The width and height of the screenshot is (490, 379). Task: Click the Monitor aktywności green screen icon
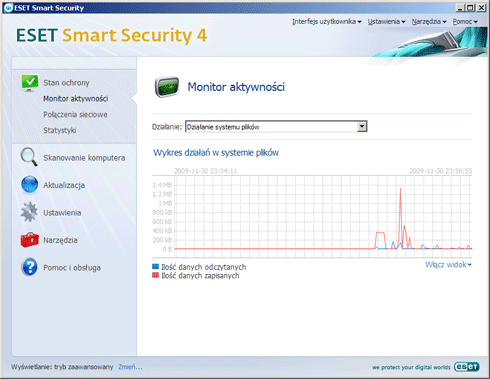(x=167, y=87)
